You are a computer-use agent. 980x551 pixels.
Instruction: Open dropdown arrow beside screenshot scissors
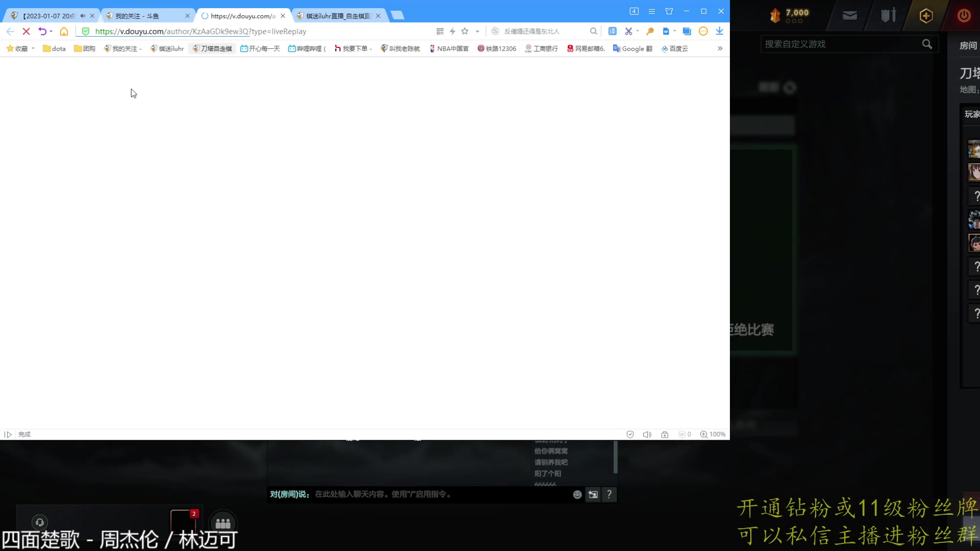[x=638, y=32]
